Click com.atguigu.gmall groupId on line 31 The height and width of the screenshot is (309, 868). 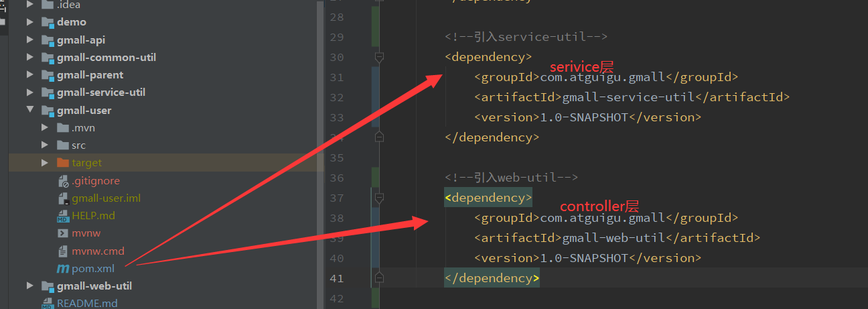[602, 78]
